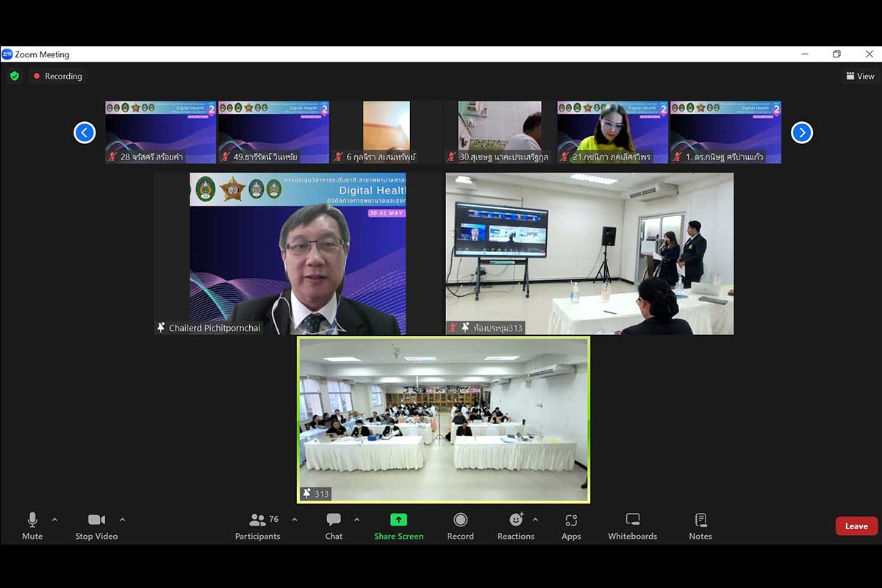Click the green Share Screen icon
The image size is (882, 588).
[398, 520]
